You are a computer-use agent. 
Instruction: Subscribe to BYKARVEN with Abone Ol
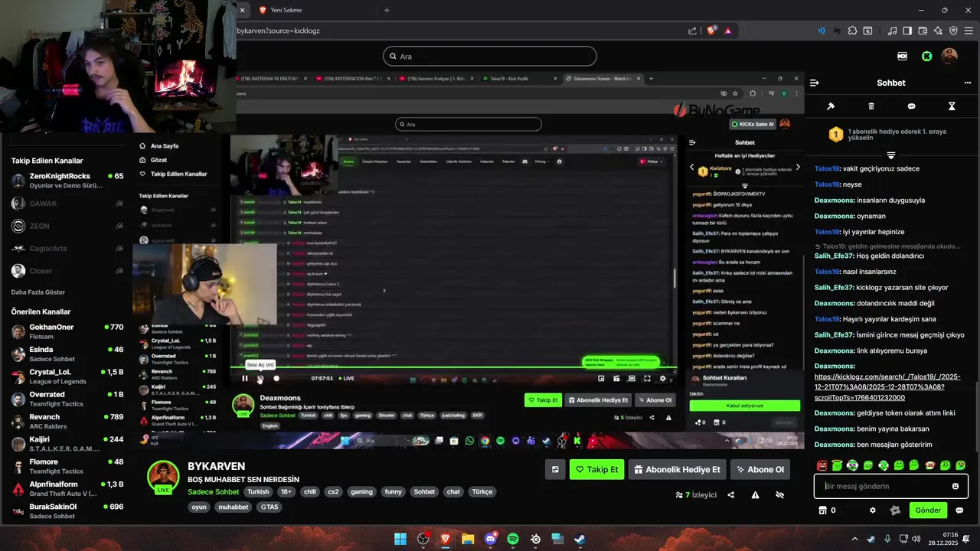coord(759,469)
